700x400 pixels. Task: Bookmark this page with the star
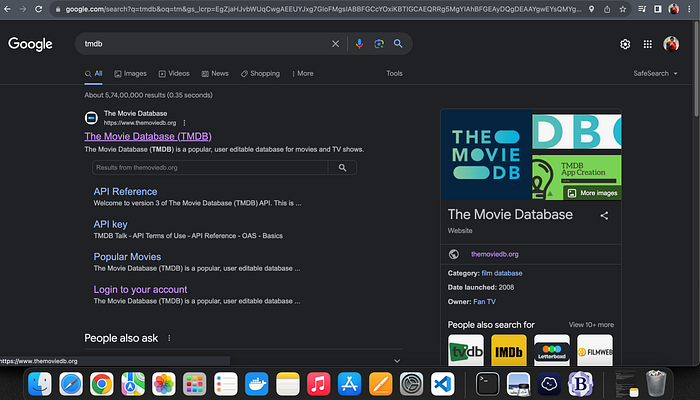[622, 9]
